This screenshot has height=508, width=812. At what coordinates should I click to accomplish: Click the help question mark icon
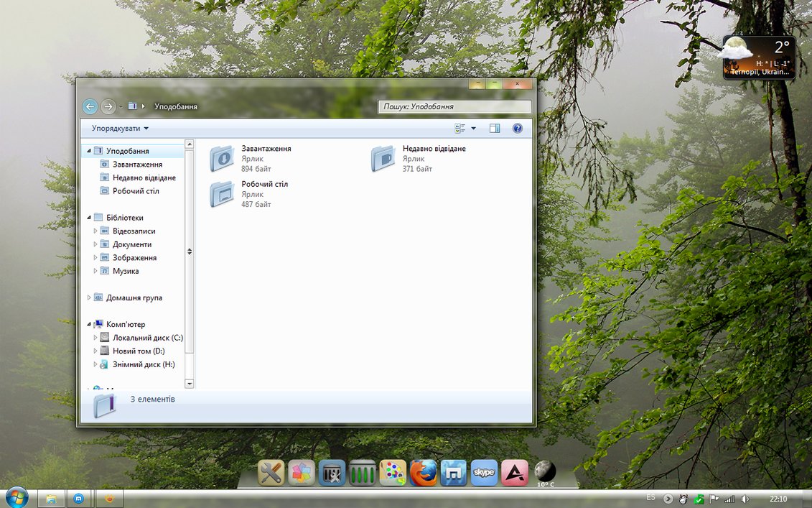(517, 129)
